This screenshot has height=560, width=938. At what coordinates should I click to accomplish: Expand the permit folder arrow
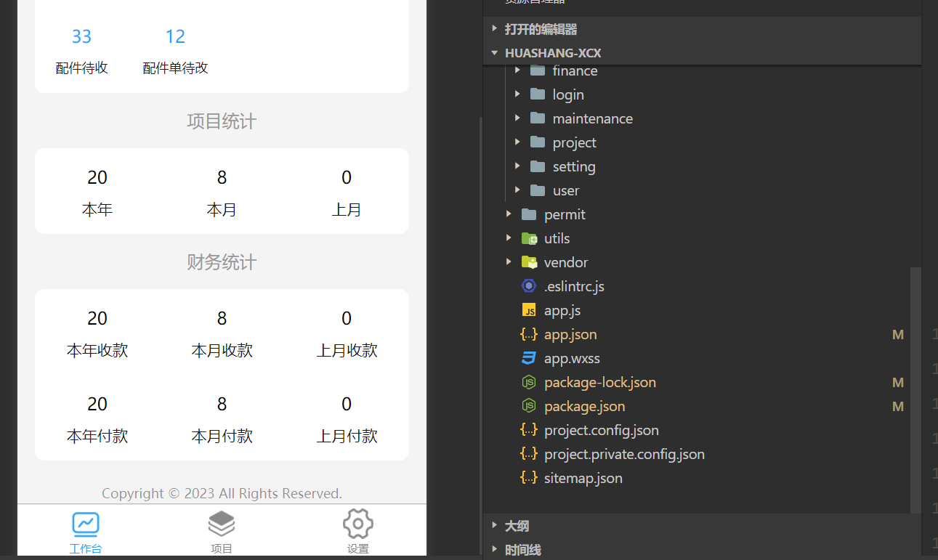[x=509, y=214]
